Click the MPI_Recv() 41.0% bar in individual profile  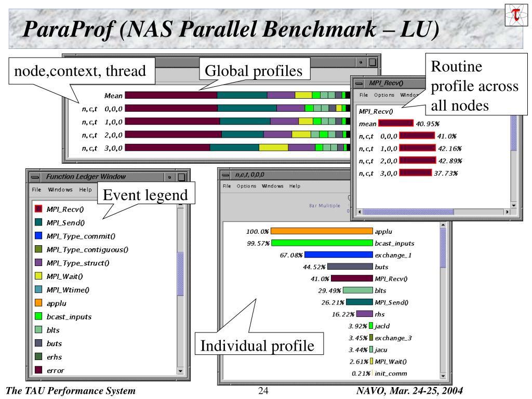[x=352, y=278]
